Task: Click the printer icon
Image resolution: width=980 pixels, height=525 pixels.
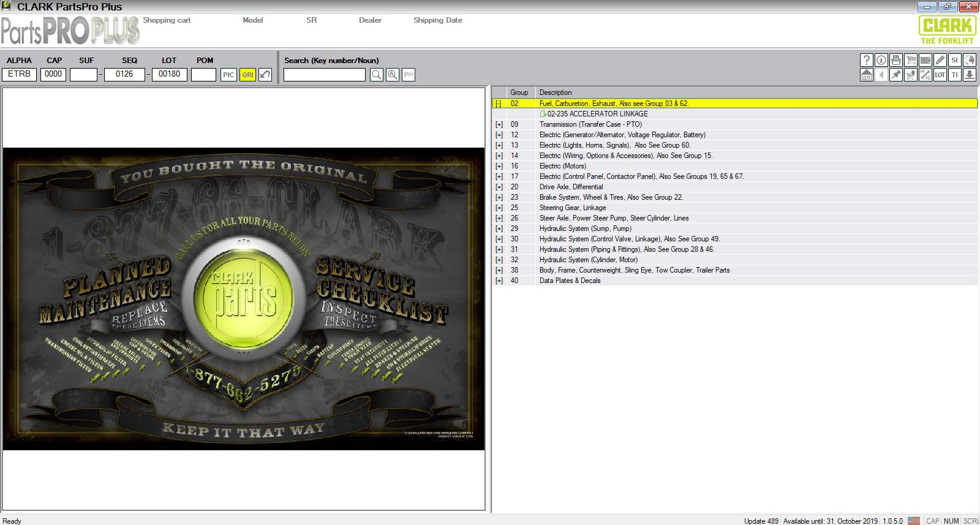Action: [x=896, y=60]
